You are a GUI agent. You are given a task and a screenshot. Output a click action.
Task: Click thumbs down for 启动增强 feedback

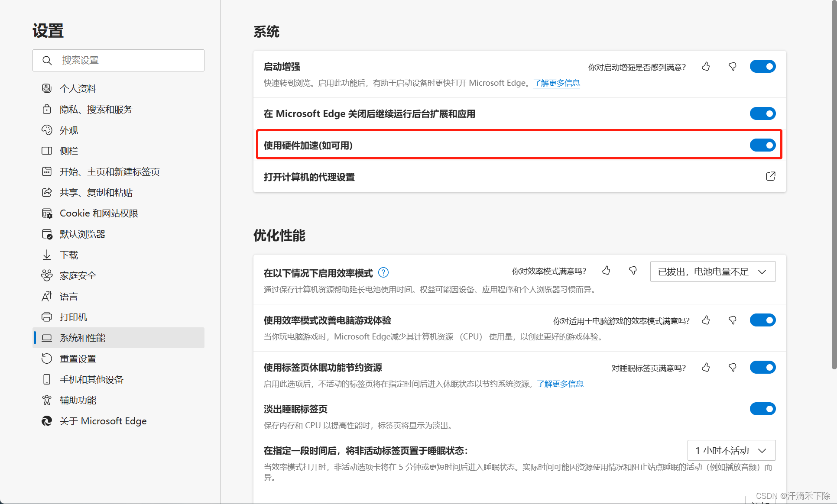click(x=732, y=67)
